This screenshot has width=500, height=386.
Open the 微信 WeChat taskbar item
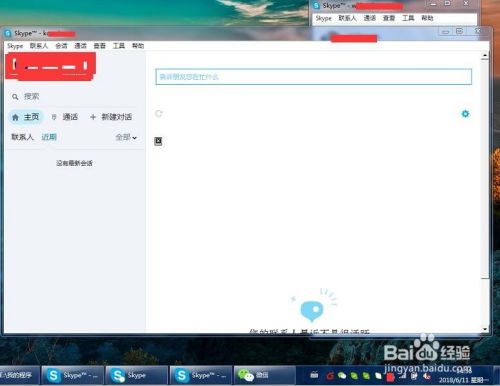[x=265, y=375]
